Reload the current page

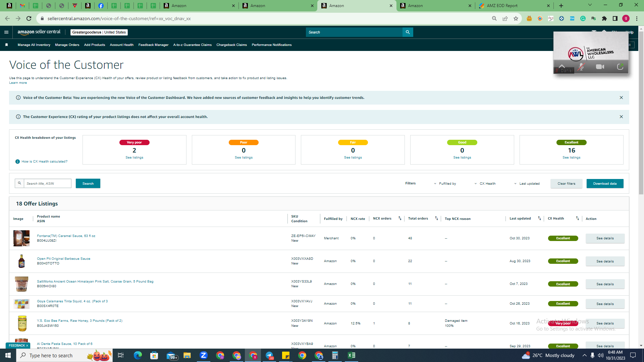click(29, 18)
